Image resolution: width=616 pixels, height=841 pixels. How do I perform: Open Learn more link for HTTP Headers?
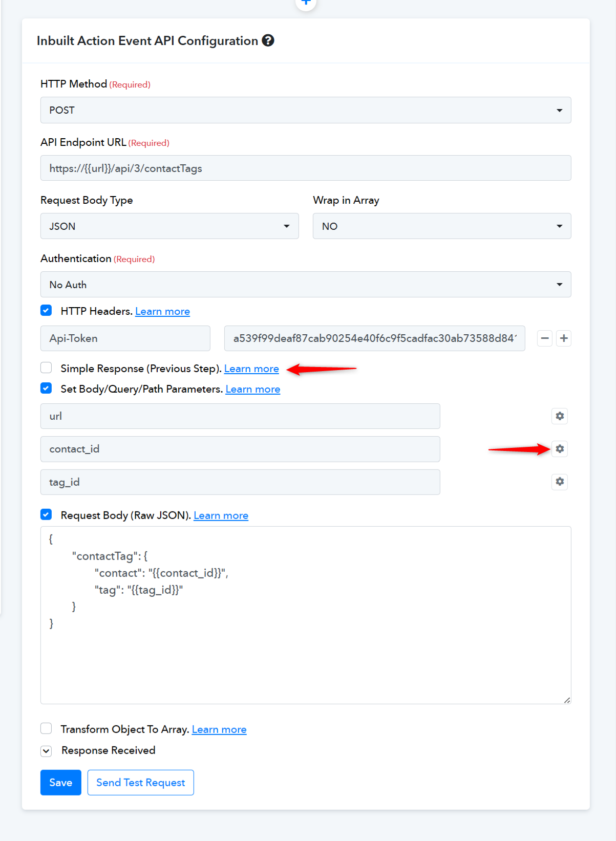[x=162, y=311]
